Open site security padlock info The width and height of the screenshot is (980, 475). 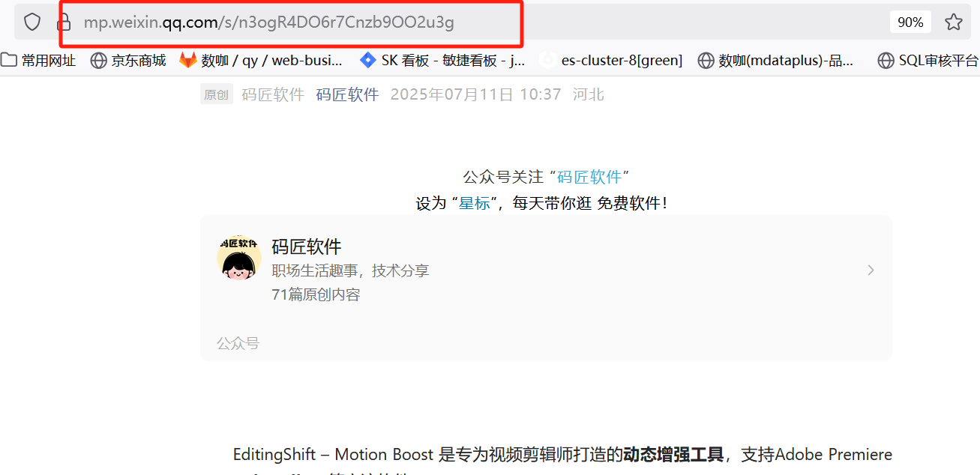click(64, 22)
